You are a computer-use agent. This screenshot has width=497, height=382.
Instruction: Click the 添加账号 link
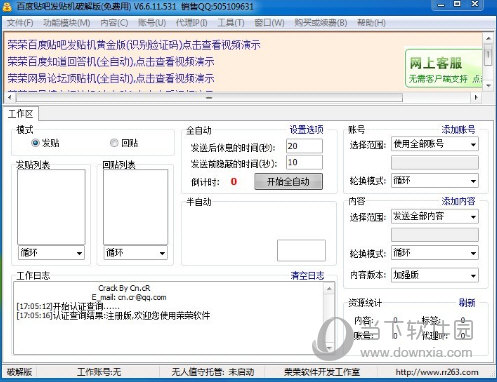[458, 129]
